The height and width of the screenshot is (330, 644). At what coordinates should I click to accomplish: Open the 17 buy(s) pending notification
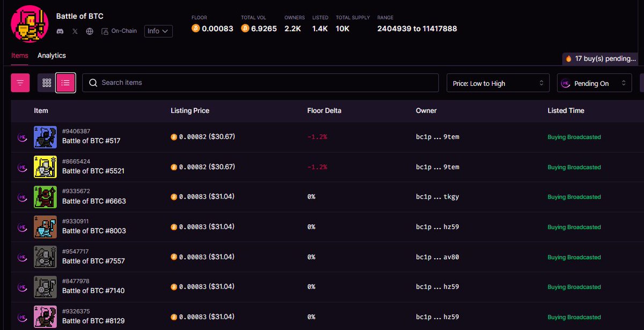(601, 58)
